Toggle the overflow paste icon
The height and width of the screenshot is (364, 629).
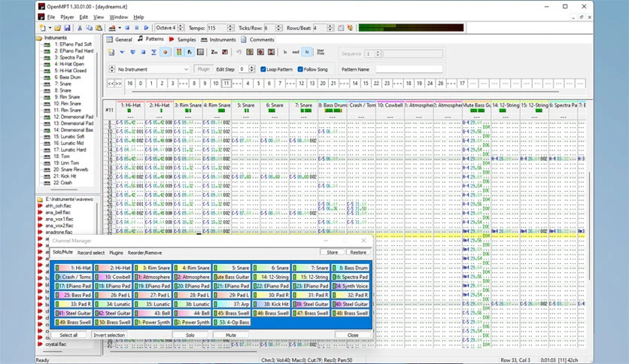pos(321,52)
